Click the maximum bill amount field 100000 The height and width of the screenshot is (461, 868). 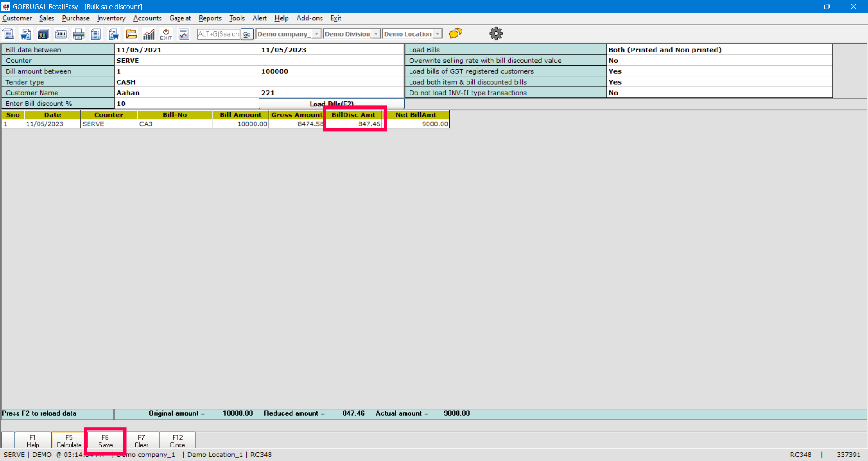[331, 71]
